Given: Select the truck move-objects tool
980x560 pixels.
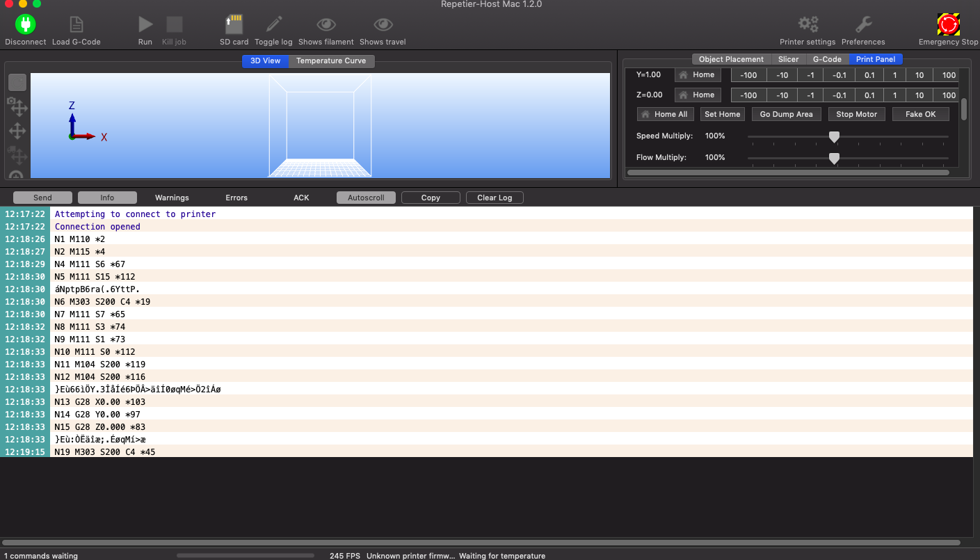Looking at the screenshot, I should pyautogui.click(x=17, y=154).
